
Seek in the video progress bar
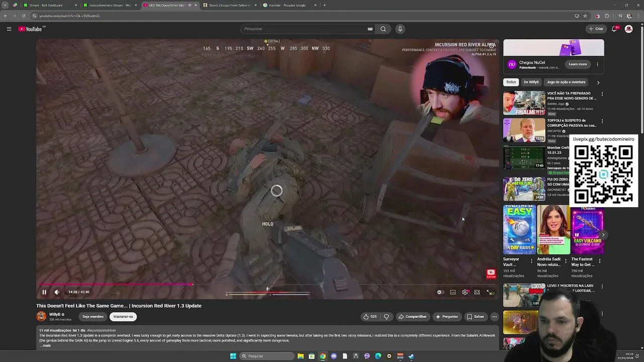[x=268, y=285]
